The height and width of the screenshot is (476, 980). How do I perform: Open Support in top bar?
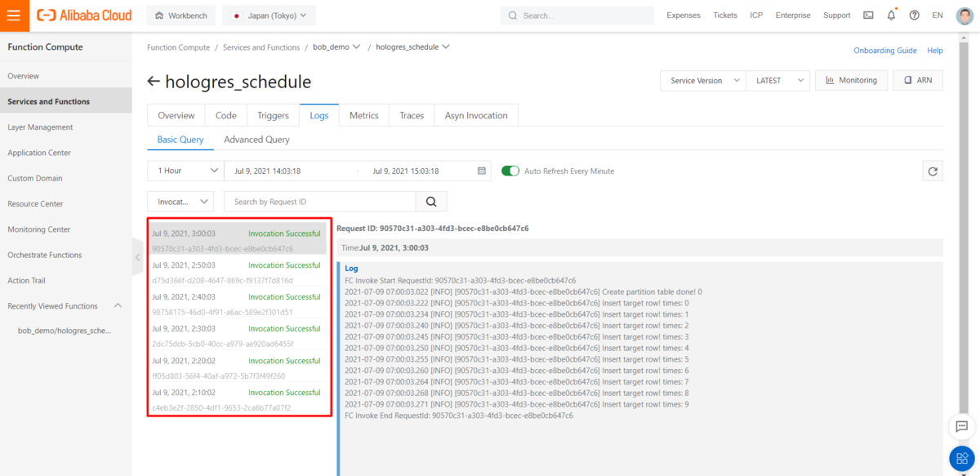click(x=837, y=15)
